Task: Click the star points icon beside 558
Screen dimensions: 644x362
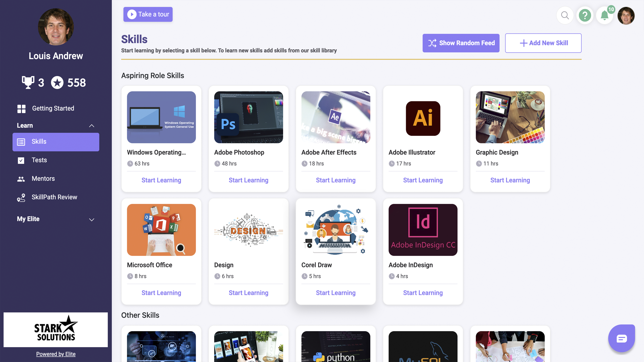Action: 57,82
